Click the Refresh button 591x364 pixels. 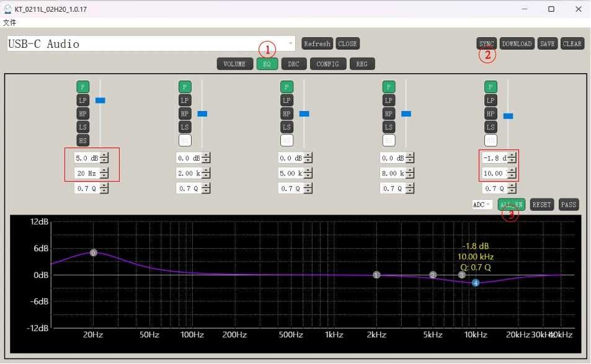tap(317, 43)
